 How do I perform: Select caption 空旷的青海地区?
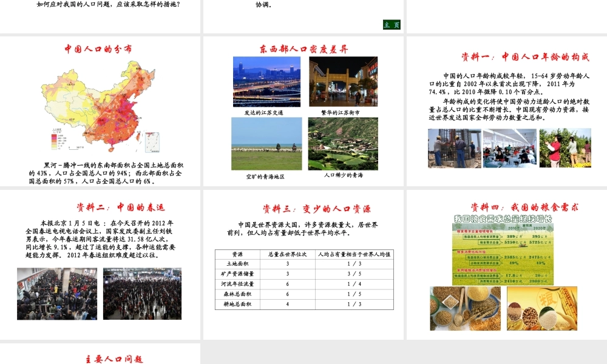click(x=266, y=177)
